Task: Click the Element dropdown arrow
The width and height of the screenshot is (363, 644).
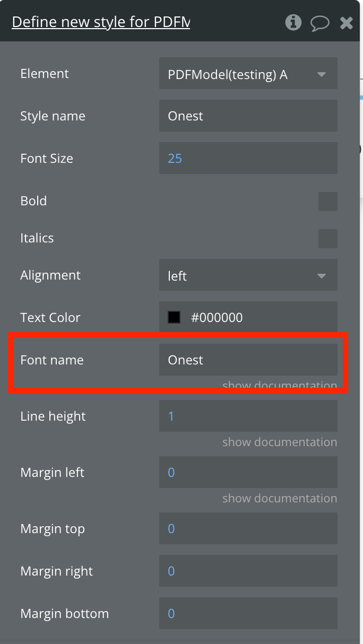Action: 321,74
